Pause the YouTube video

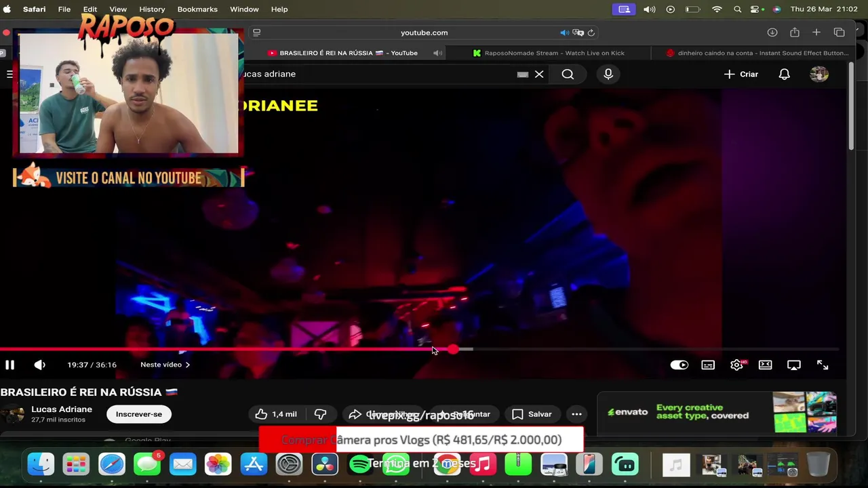[x=9, y=365]
